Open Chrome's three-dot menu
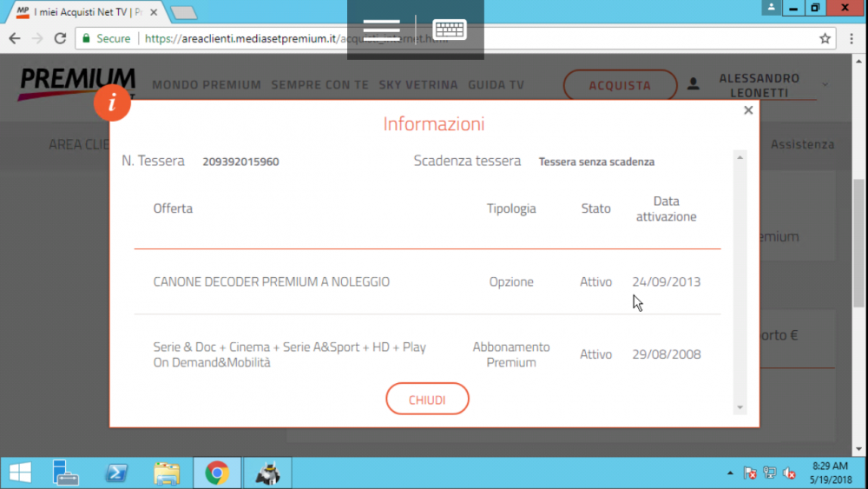Viewport: 868px width, 489px height. [x=851, y=38]
